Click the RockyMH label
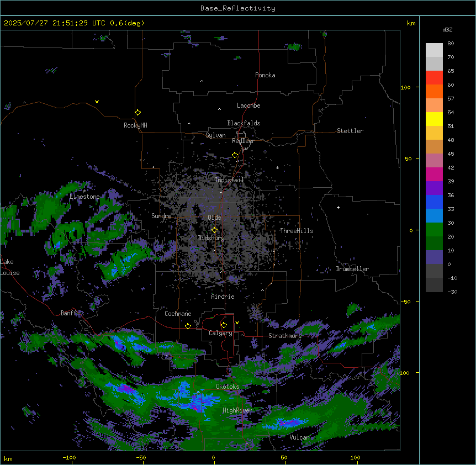The height and width of the screenshot is (465, 476). click(135, 125)
